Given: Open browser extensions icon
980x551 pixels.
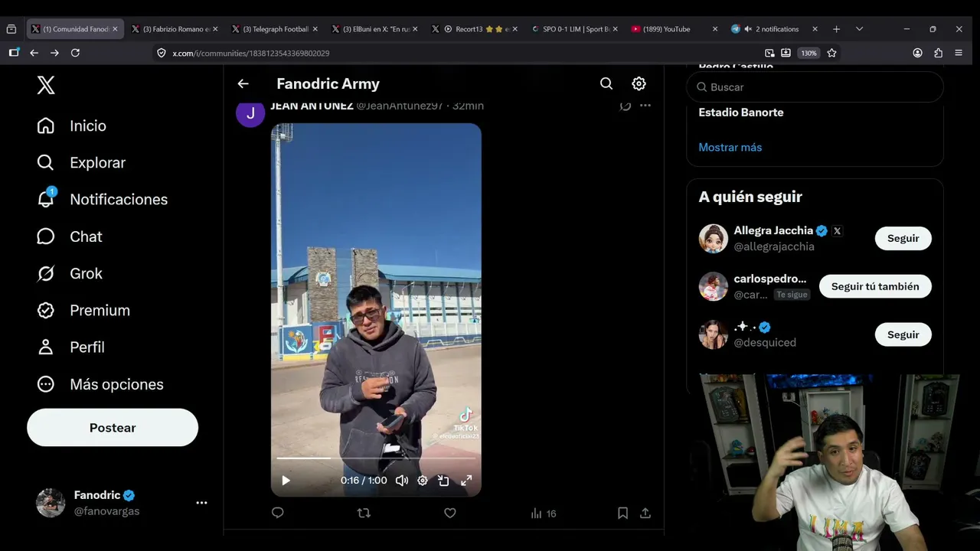Looking at the screenshot, I should click(938, 53).
